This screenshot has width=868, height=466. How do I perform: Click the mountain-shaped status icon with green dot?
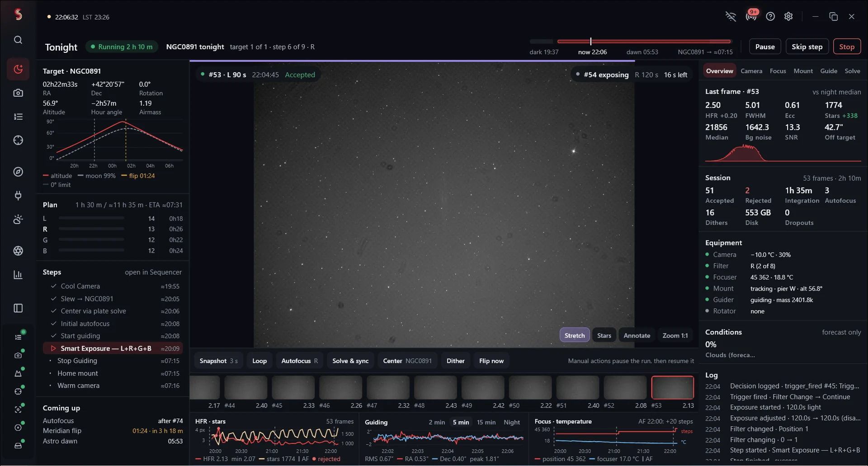tap(18, 373)
